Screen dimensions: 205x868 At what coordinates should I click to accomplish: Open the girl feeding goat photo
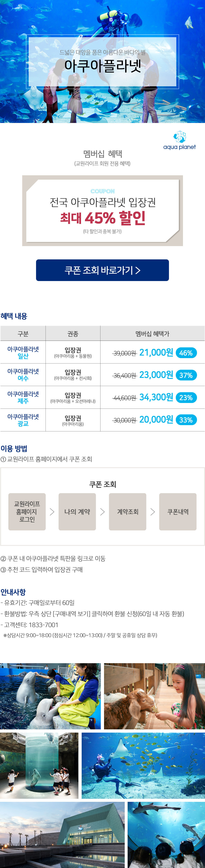coord(154,696)
